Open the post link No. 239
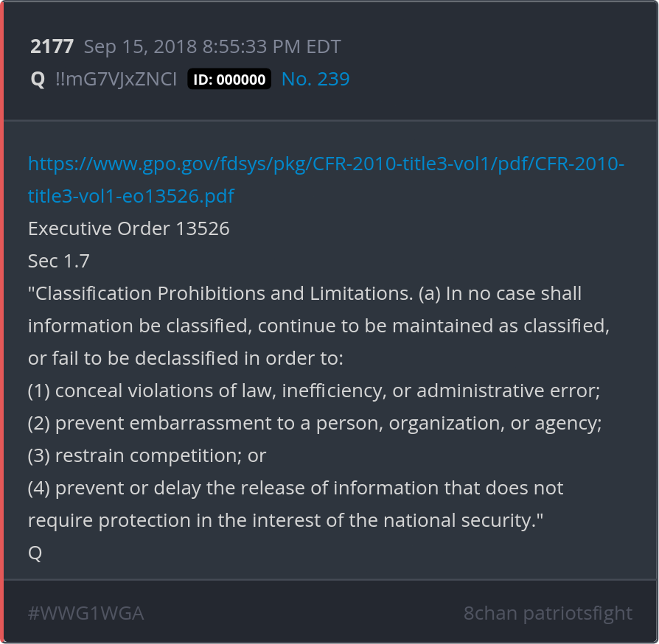The width and height of the screenshot is (659, 644). click(x=315, y=79)
